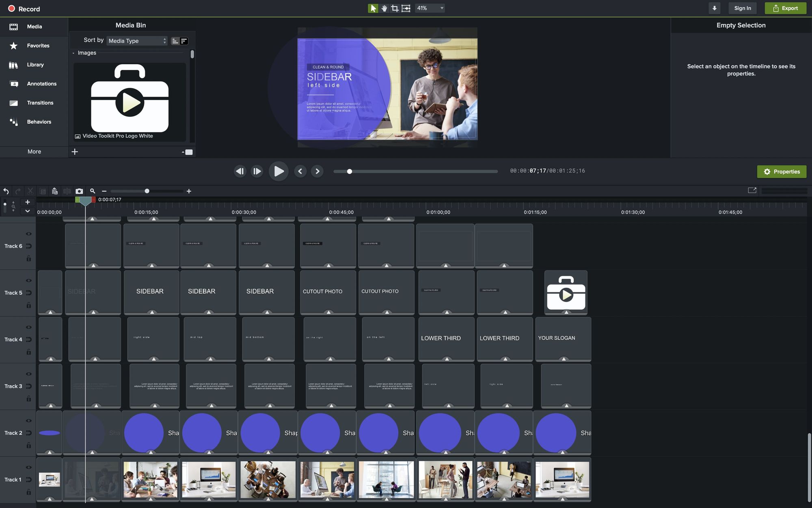
Task: Click the plus to import media
Action: coord(75,152)
